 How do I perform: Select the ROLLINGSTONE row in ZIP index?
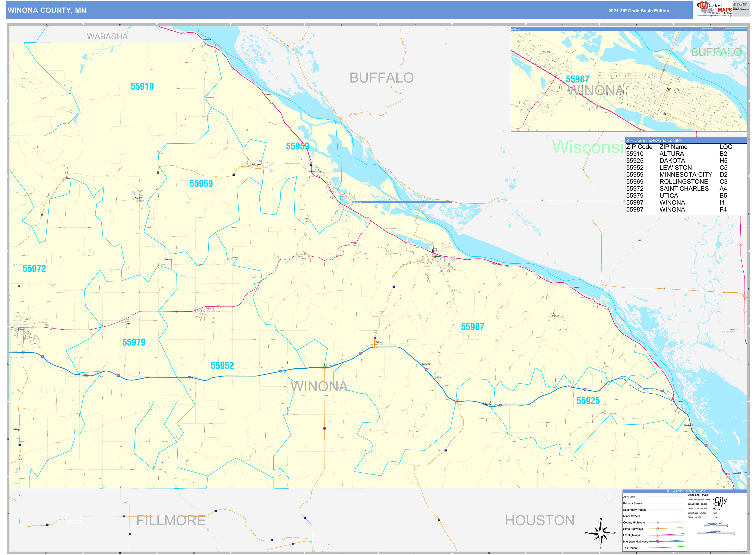tap(686, 182)
